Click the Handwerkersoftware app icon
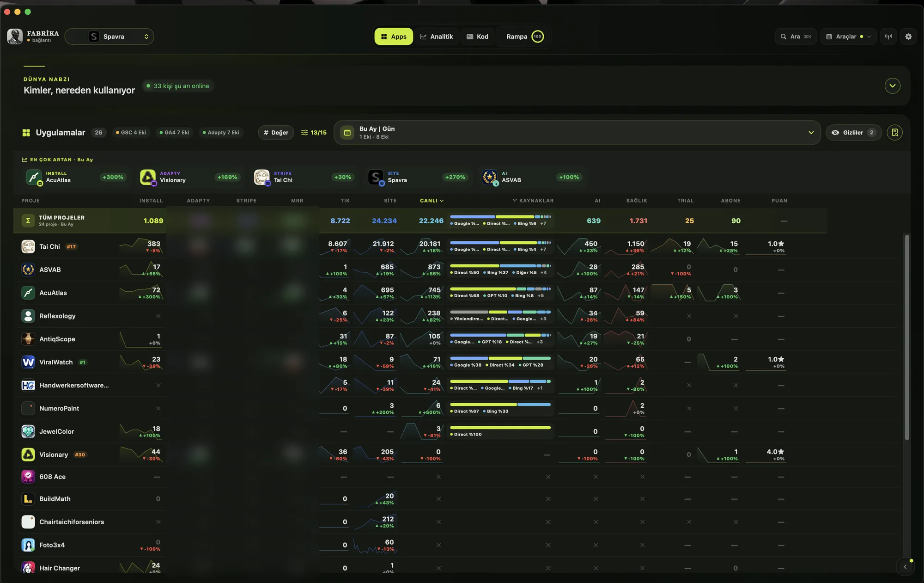 [28, 386]
